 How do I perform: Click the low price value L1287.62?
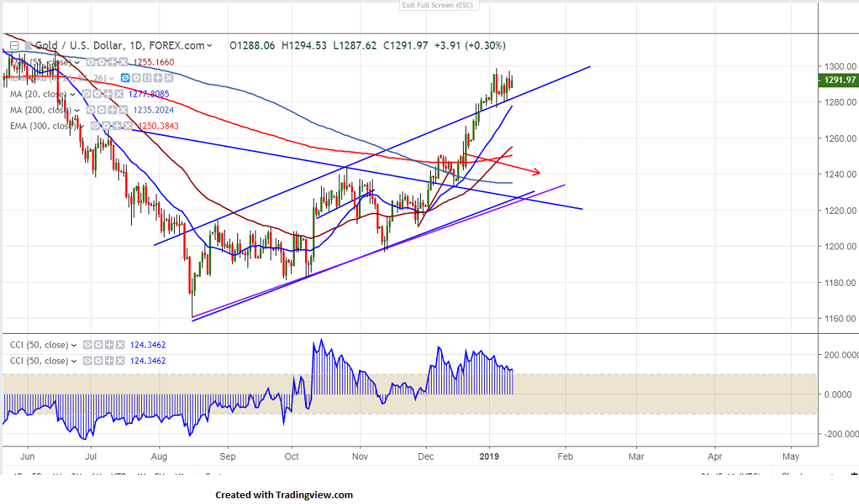point(355,45)
